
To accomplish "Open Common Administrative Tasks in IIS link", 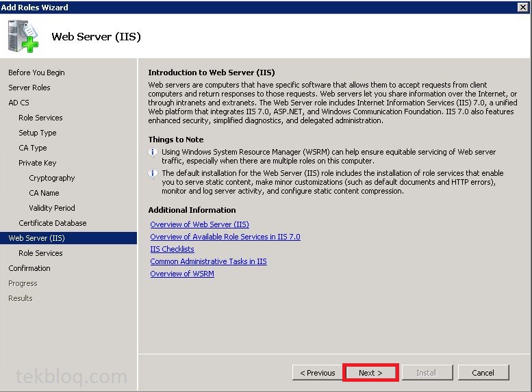I will point(208,261).
